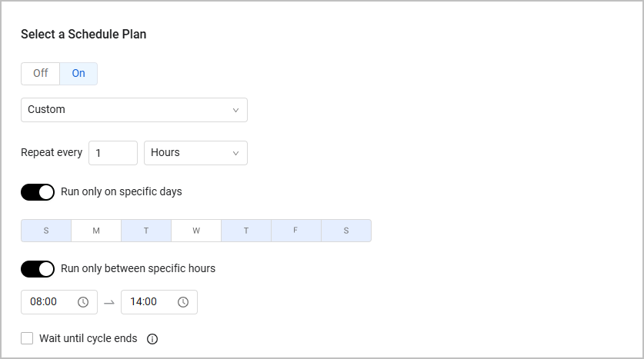Switch the schedule to Off
Image resolution: width=644 pixels, height=359 pixels.
41,74
